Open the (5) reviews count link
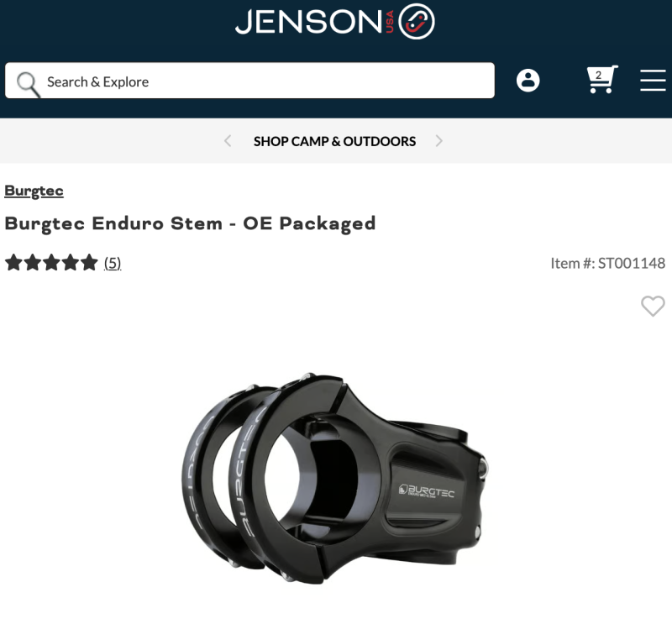The width and height of the screenshot is (672, 624). (113, 263)
